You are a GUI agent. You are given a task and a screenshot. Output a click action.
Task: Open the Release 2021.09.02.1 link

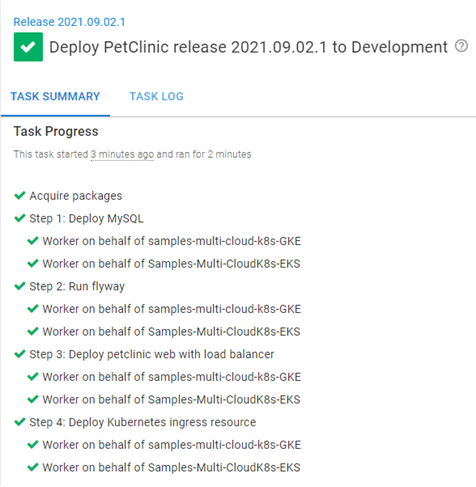pos(69,22)
